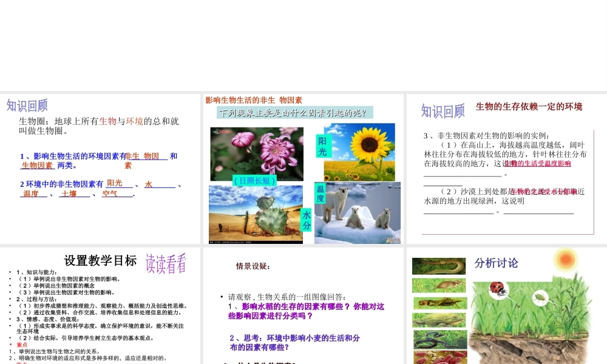Click the bullet 3、情感、态度、价值观:
Screen dimensions: 607x364
click(x=48, y=319)
